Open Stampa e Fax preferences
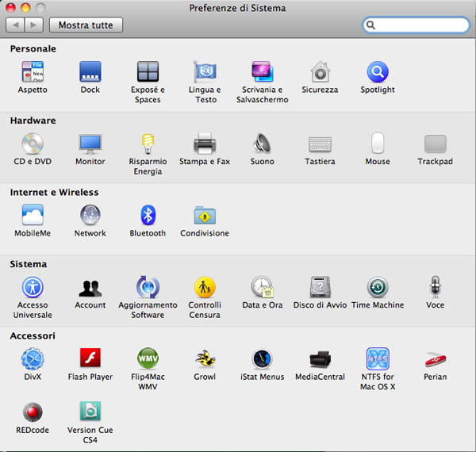Viewport: 476px width, 452px height. coord(205,144)
